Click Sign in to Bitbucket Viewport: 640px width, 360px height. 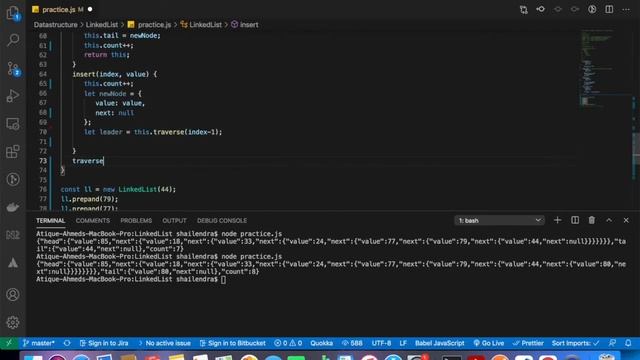point(232,343)
